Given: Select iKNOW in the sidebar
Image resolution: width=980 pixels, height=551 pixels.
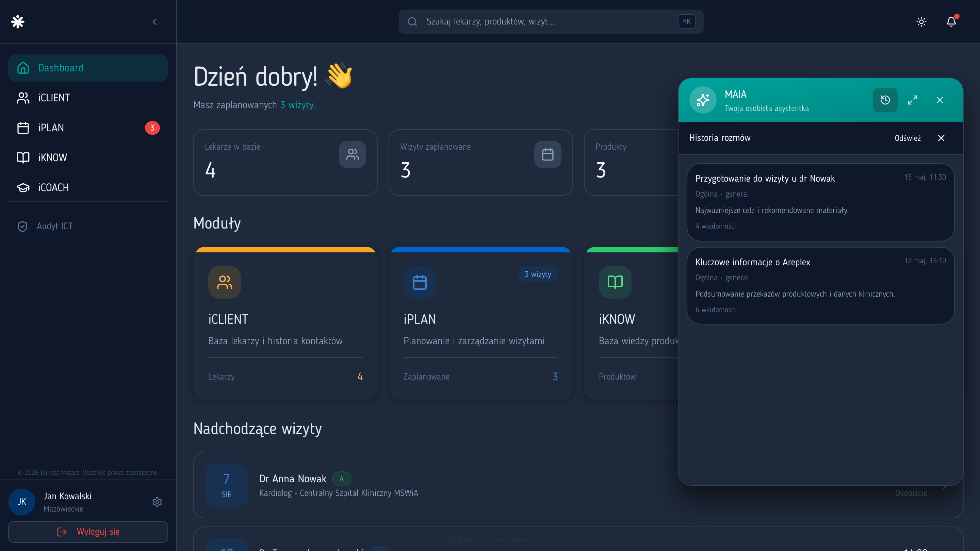Looking at the screenshot, I should [x=88, y=157].
